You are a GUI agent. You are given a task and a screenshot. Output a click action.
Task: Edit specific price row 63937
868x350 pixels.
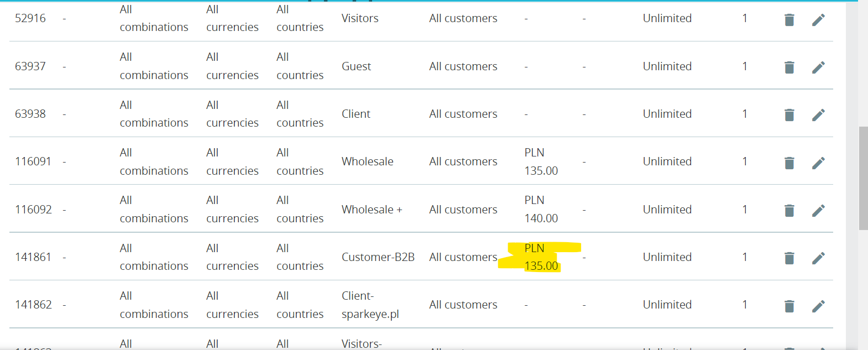coord(819,67)
